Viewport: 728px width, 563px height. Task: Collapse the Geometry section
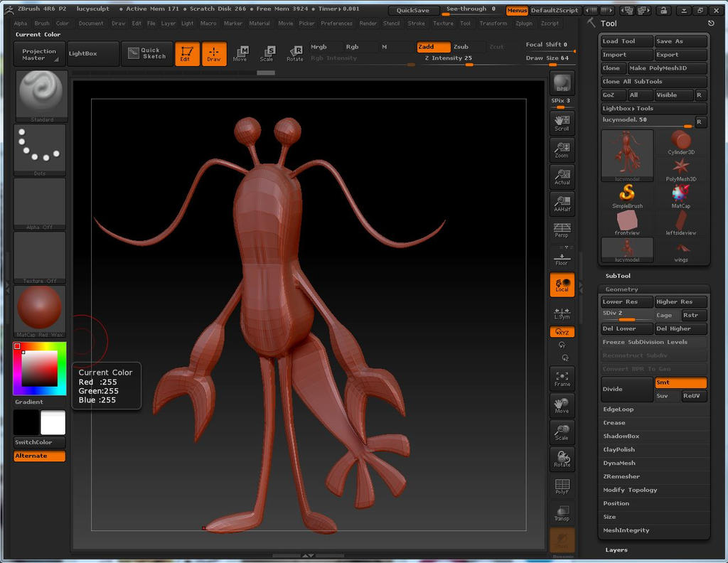(x=621, y=289)
